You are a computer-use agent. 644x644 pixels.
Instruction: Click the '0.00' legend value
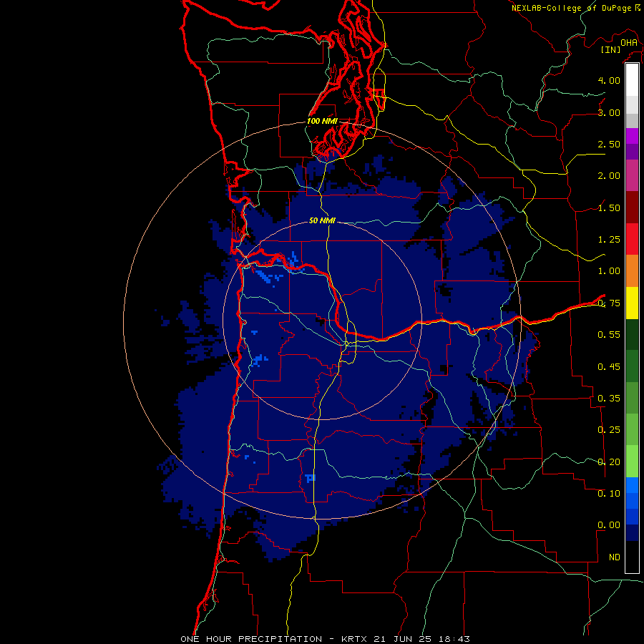[609, 525]
